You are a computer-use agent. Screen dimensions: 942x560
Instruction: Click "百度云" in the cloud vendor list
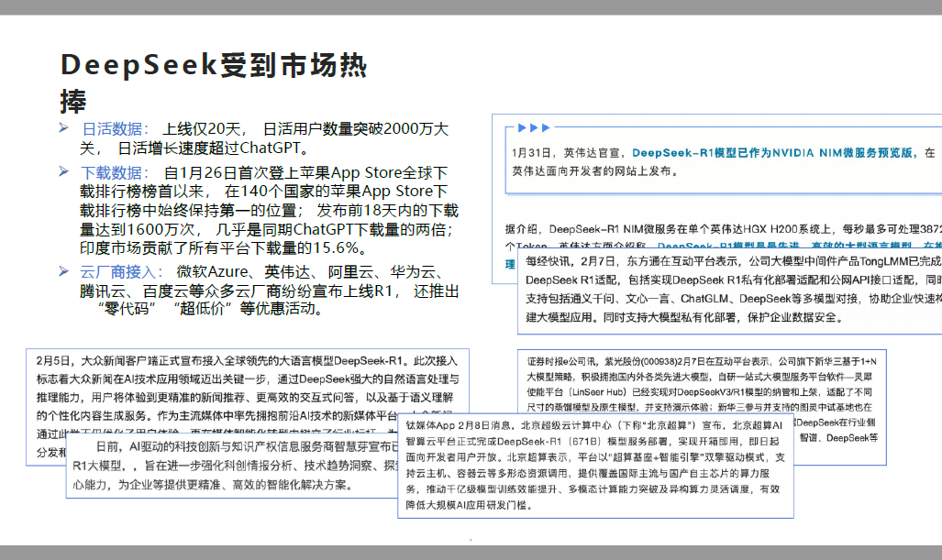(x=166, y=291)
